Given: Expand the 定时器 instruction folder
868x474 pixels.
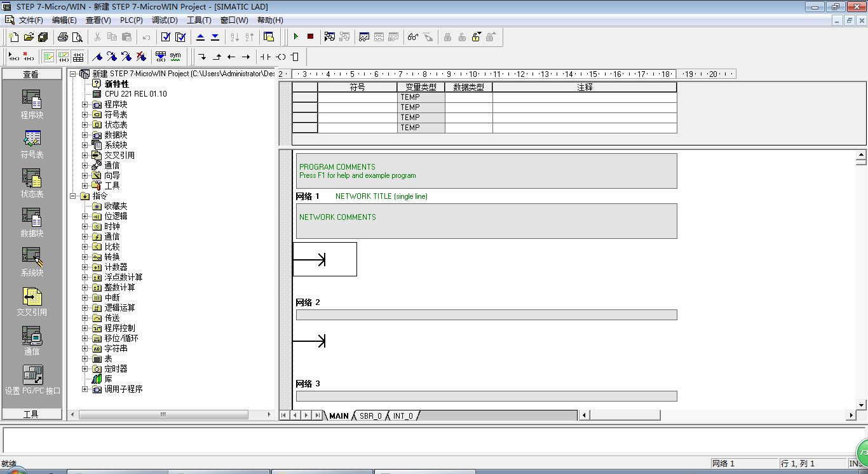Looking at the screenshot, I should pyautogui.click(x=85, y=369).
